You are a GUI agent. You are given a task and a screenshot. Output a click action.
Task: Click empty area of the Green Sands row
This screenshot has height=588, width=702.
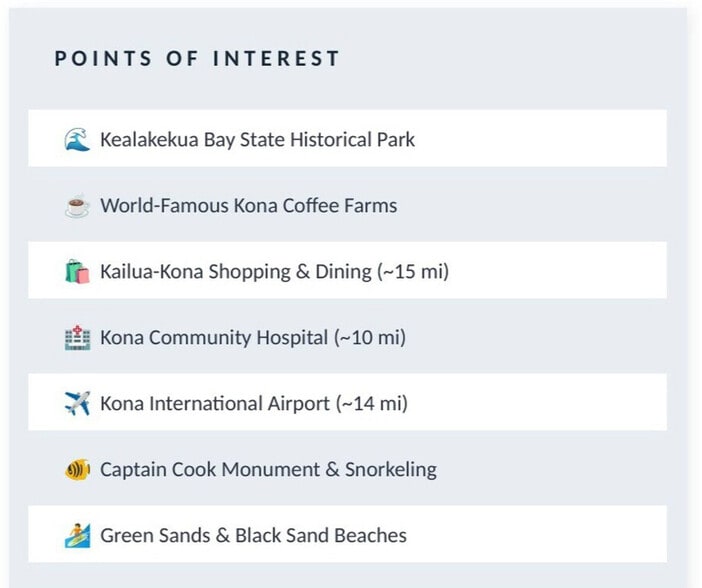[537, 534]
